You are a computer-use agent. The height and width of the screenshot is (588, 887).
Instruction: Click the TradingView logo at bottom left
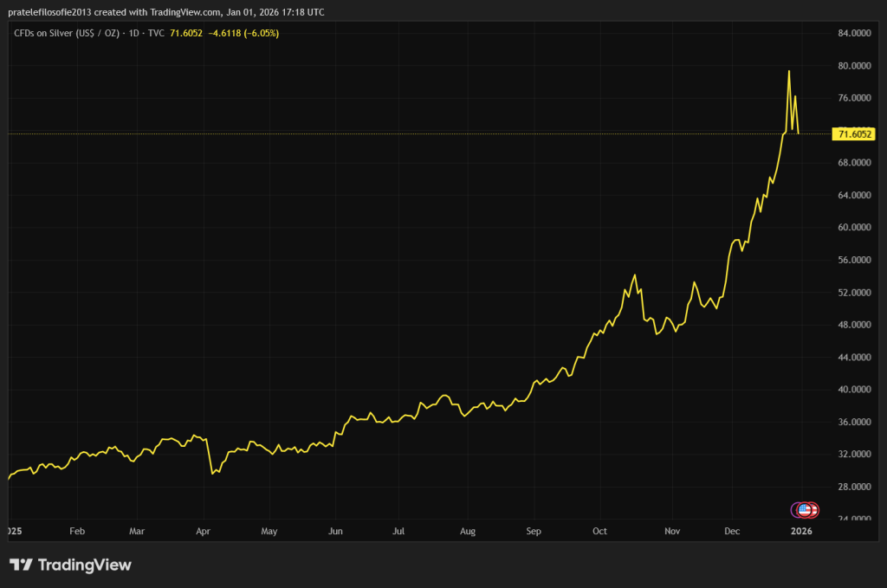pyautogui.click(x=70, y=565)
